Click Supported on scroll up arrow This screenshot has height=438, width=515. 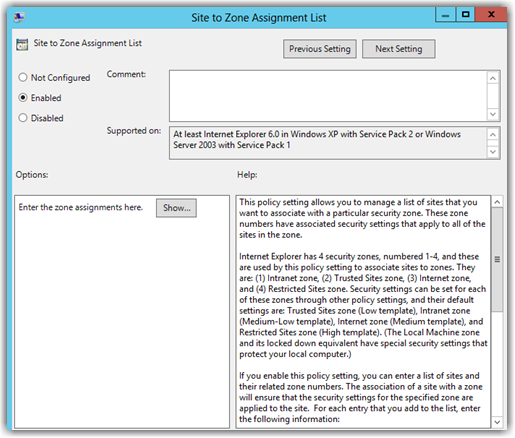493,135
